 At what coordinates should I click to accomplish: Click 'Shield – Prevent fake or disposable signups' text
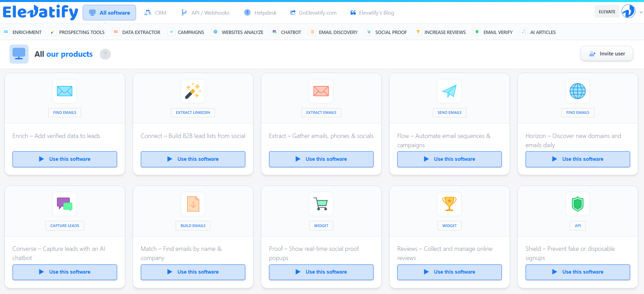[570, 253]
